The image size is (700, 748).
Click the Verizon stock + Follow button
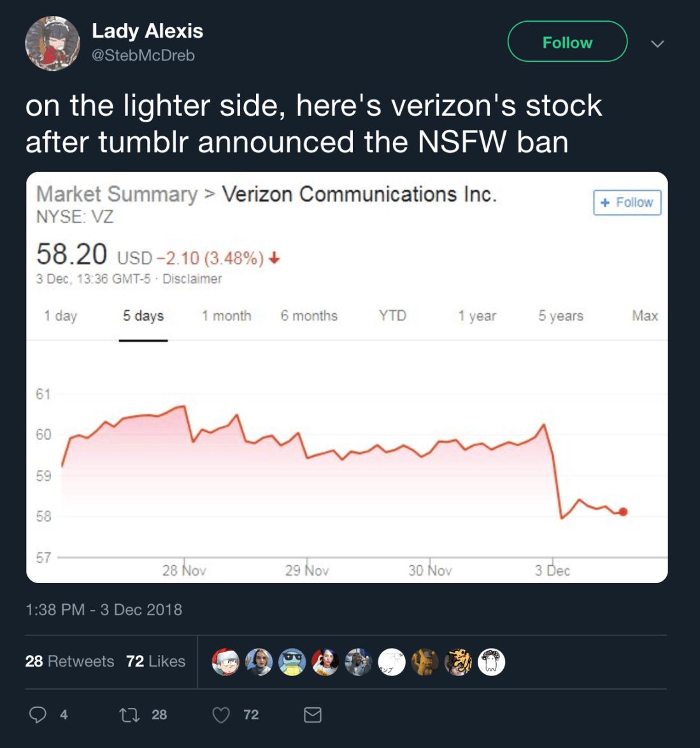tap(627, 202)
